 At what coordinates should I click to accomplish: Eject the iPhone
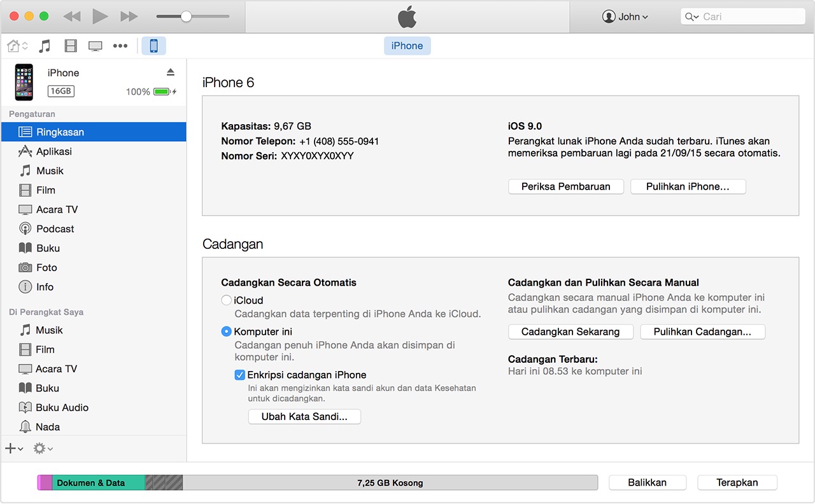tap(170, 72)
